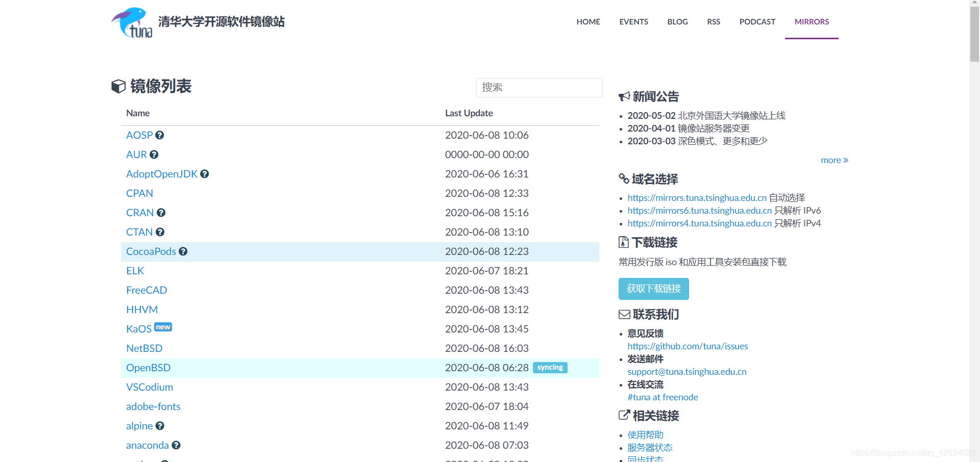Open HHVM mirror link
The image size is (980, 462).
142,310
